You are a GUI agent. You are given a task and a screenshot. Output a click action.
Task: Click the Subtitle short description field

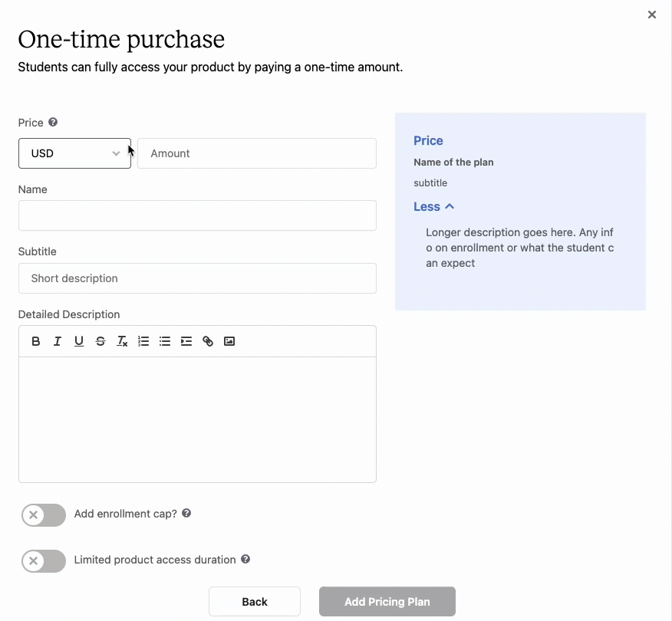197,278
